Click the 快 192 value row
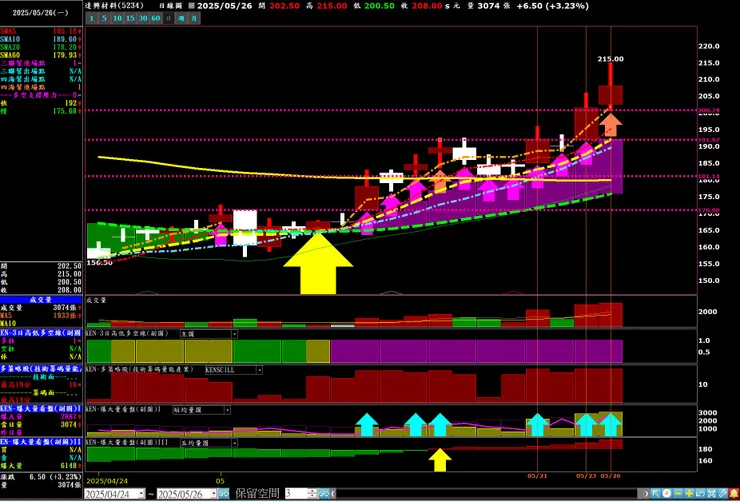The width and height of the screenshot is (740, 502). (x=41, y=103)
